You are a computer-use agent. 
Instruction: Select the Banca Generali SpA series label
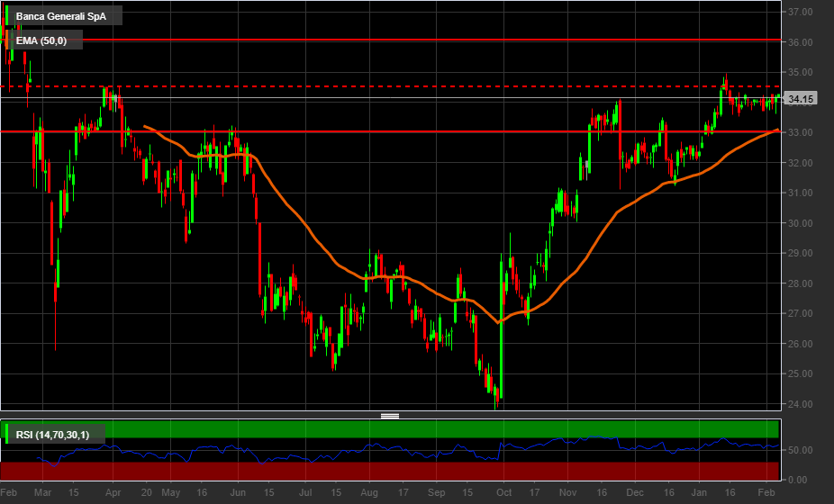pos(60,16)
